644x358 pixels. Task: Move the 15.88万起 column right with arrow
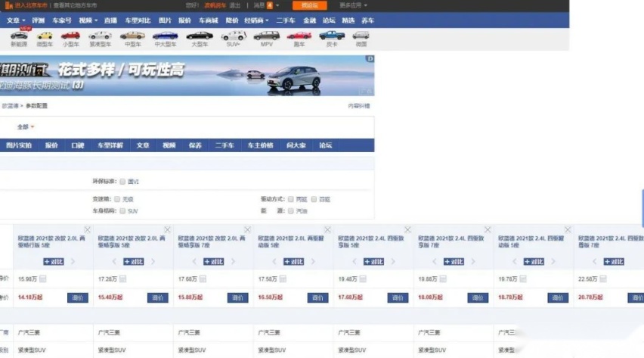[233, 261]
